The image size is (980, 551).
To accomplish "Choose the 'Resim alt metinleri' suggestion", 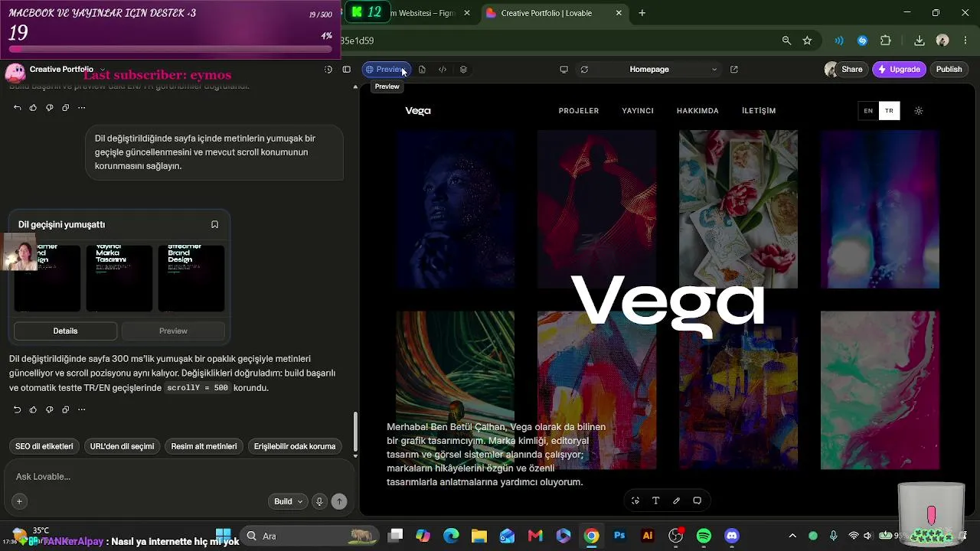I will 204,446.
